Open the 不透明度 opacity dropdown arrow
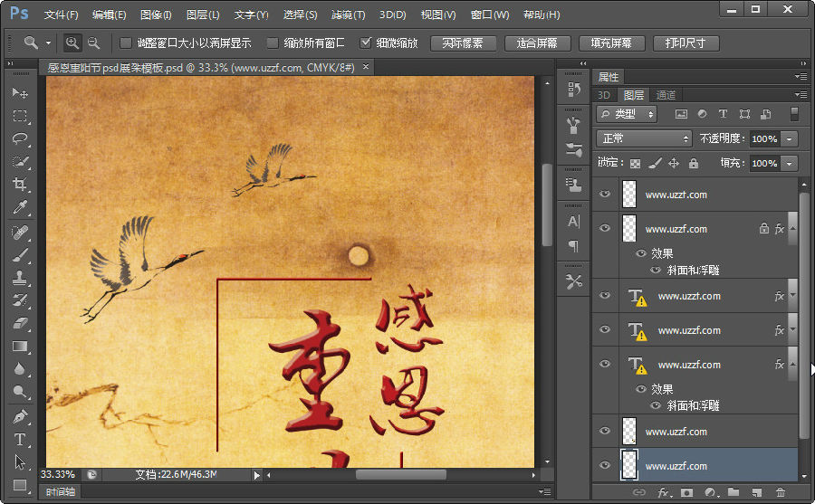 (x=790, y=138)
